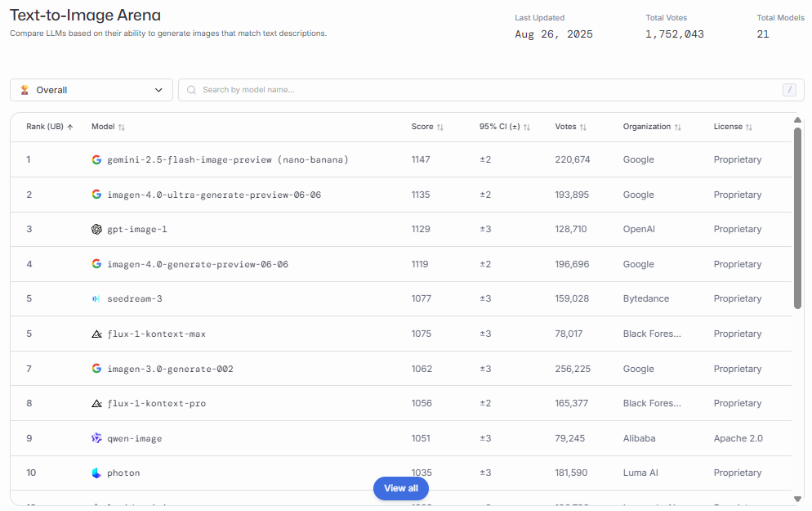Select Luma AI organization cell
This screenshot has width=812, height=511.
click(640, 473)
